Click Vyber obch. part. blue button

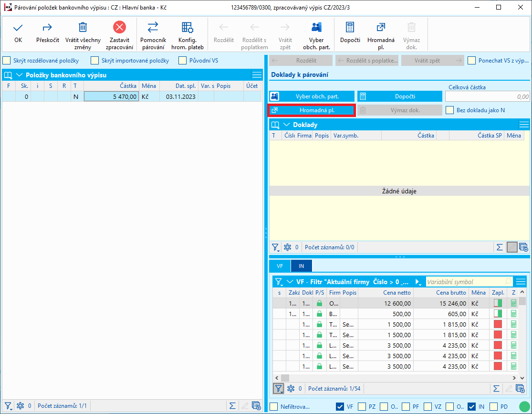pos(312,96)
